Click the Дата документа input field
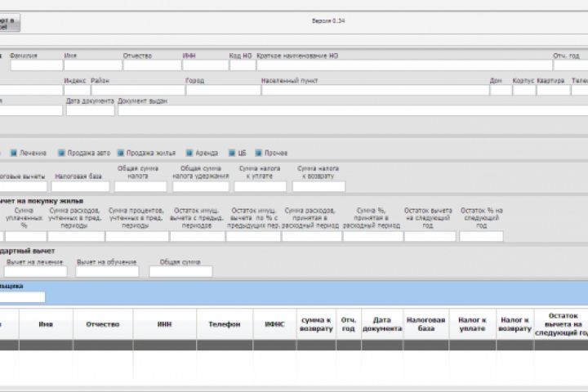 click(x=91, y=110)
